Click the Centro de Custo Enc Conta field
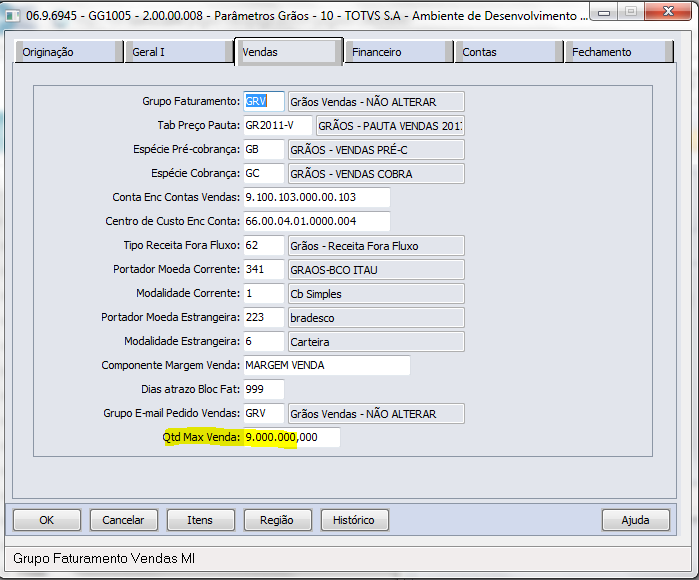The height and width of the screenshot is (580, 699). pyautogui.click(x=316, y=221)
